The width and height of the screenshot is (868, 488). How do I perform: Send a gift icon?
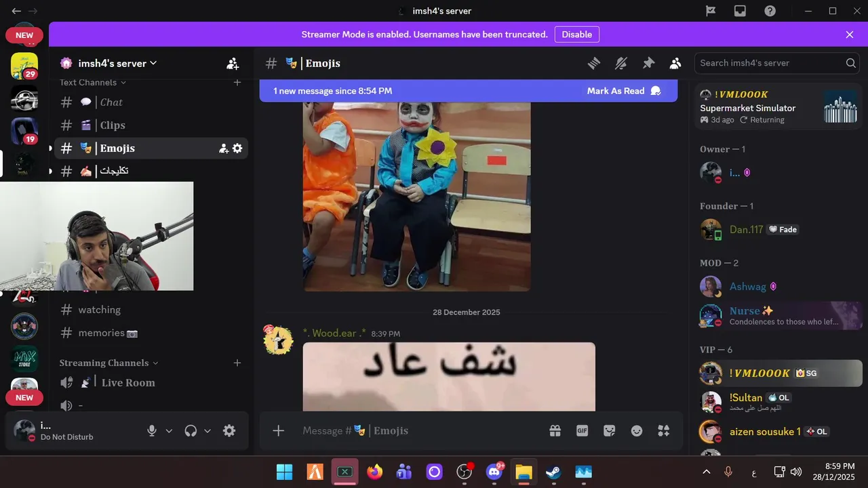click(555, 430)
